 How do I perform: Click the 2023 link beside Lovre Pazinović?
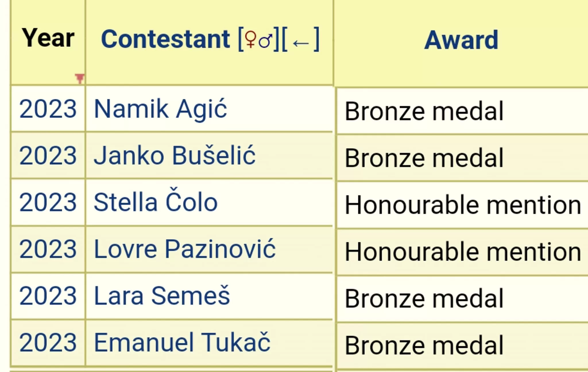[x=48, y=249]
